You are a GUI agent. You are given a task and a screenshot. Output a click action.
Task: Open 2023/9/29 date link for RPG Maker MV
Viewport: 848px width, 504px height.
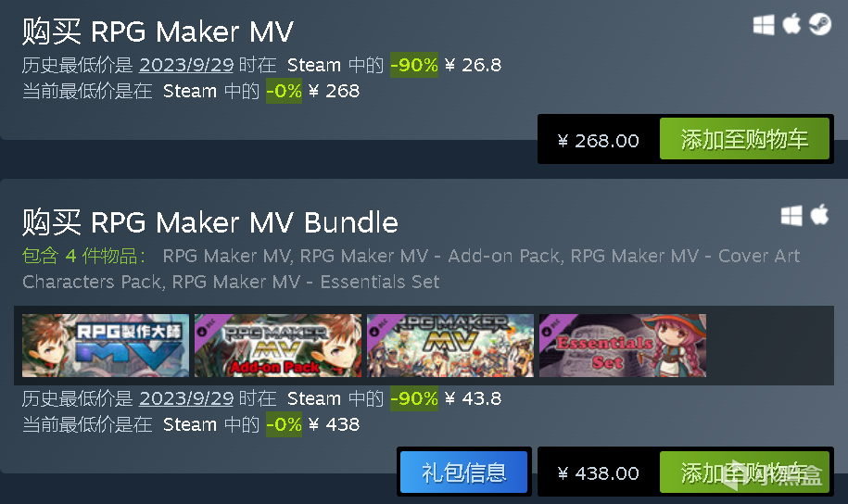click(186, 65)
